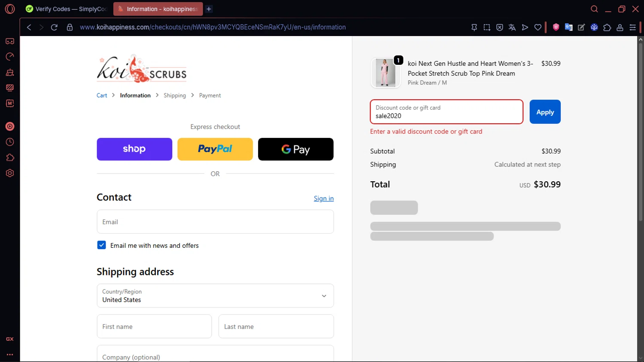Open Google Translate extension icon
This screenshot has width=644, height=362.
pyautogui.click(x=569, y=27)
